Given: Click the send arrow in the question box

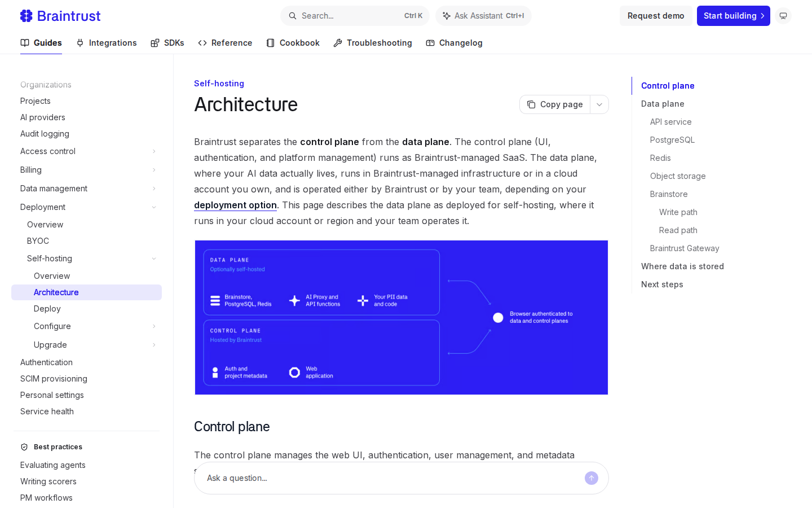Looking at the screenshot, I should point(592,478).
